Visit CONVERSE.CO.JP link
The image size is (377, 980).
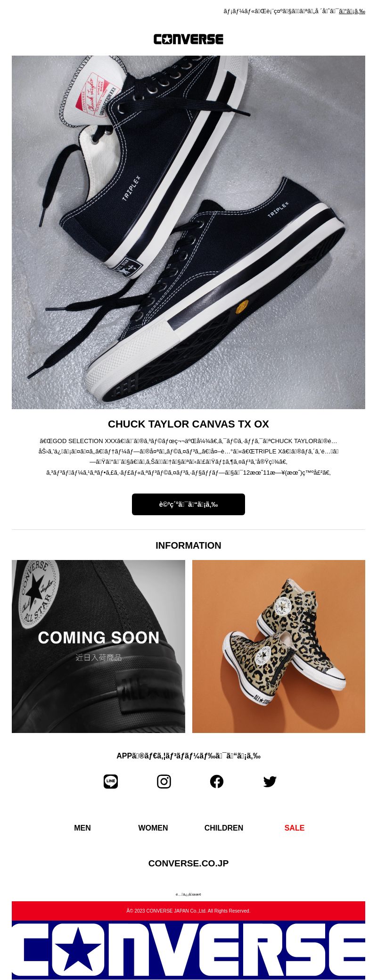click(x=188, y=863)
